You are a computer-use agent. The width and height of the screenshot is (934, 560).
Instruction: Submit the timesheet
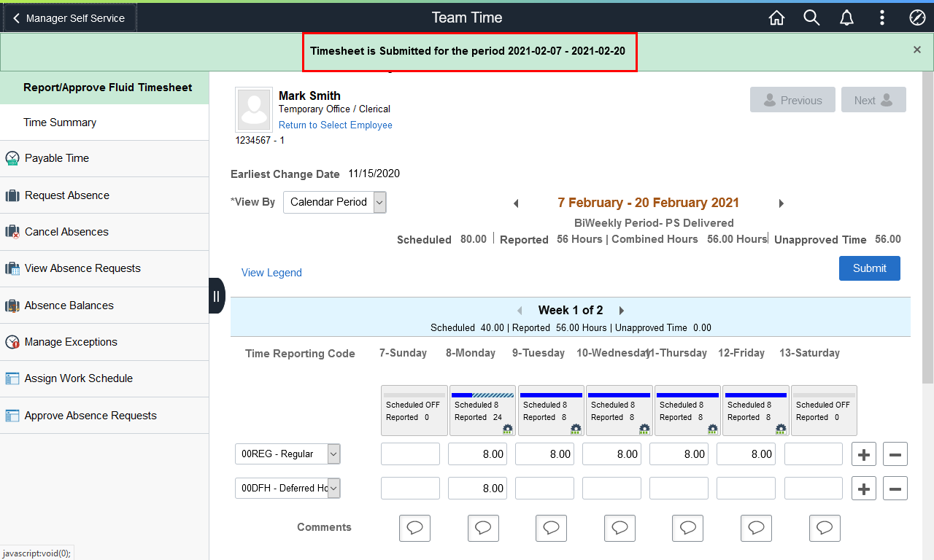870,268
